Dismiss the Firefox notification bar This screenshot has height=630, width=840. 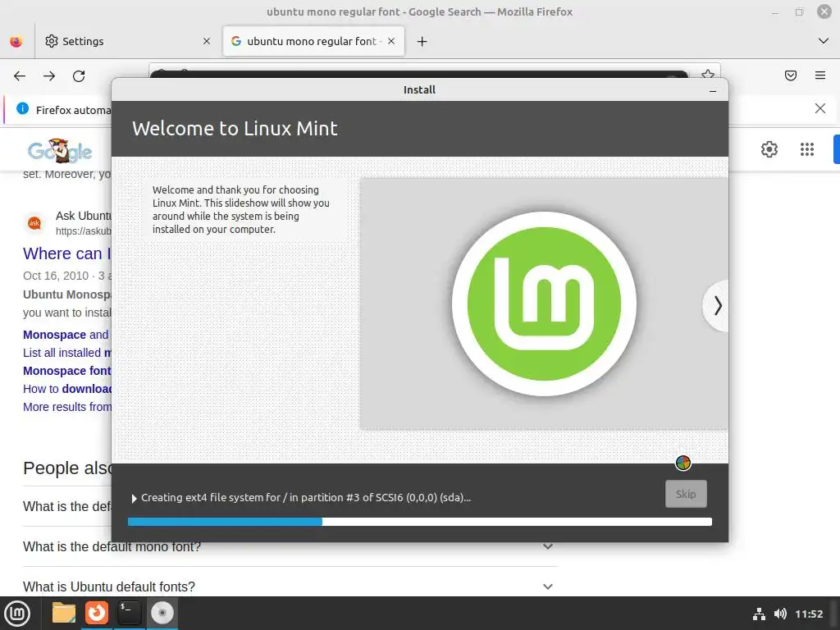820,109
